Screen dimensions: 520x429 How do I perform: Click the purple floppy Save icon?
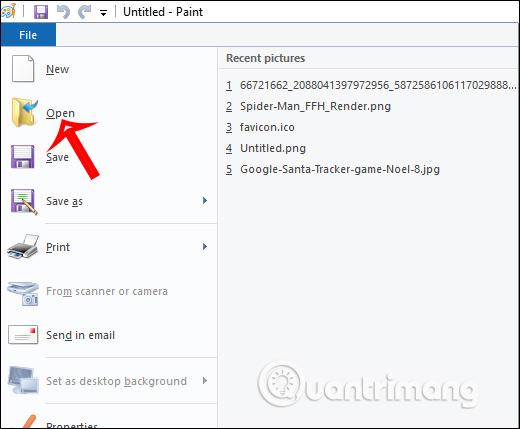[x=23, y=156]
